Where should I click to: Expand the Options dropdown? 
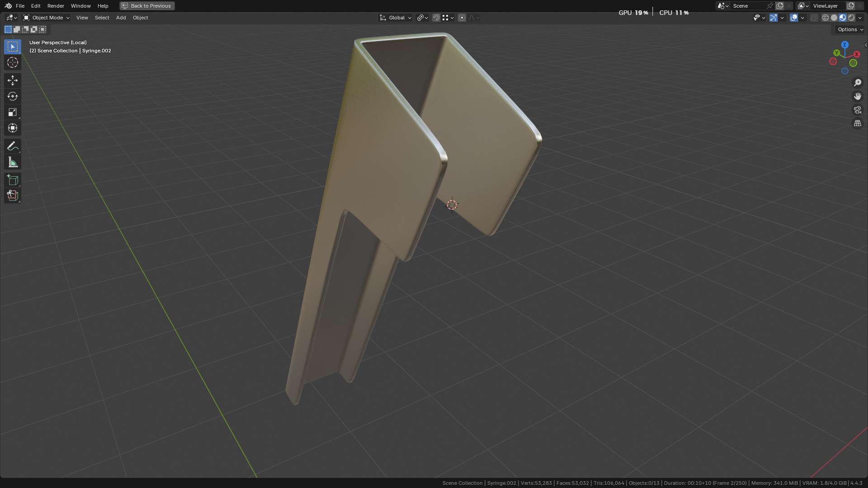point(850,29)
